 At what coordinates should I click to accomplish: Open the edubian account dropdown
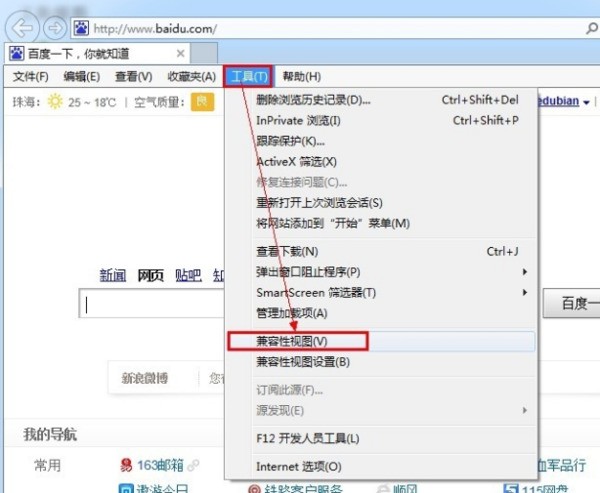pyautogui.click(x=586, y=102)
